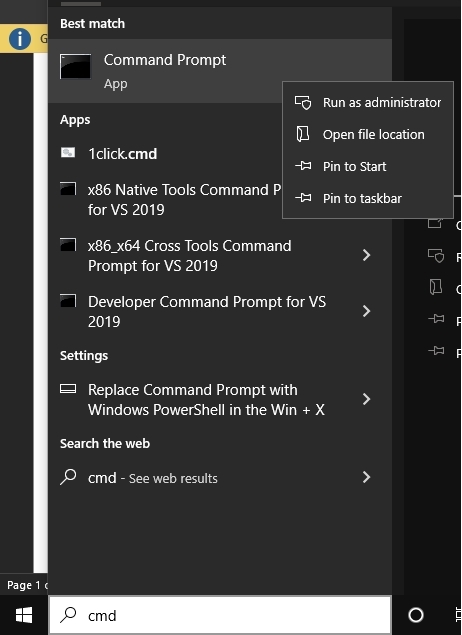Click the 1click.cmd file icon
Viewport: 462px width, 635px height.
coord(68,153)
